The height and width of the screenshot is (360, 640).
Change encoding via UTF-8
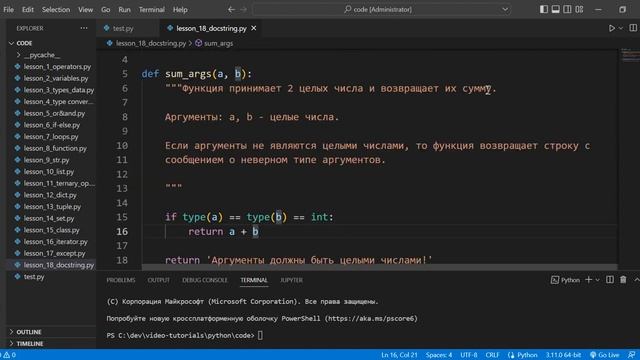pos(469,355)
